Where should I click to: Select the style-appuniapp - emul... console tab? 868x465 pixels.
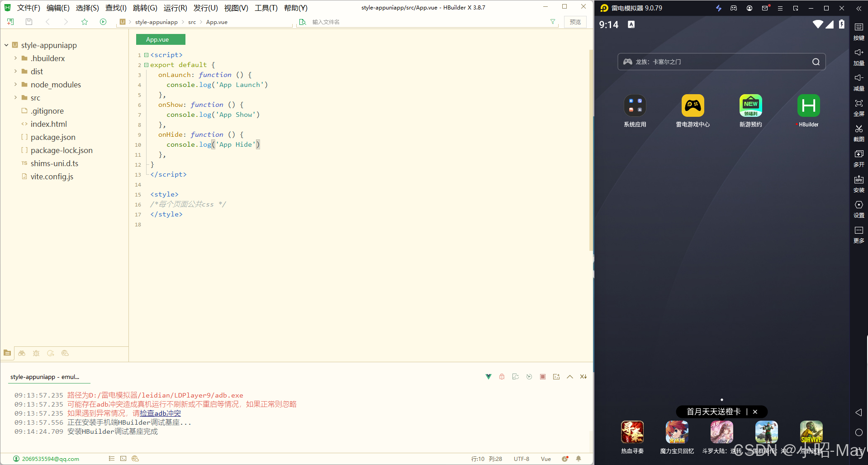[x=45, y=377]
